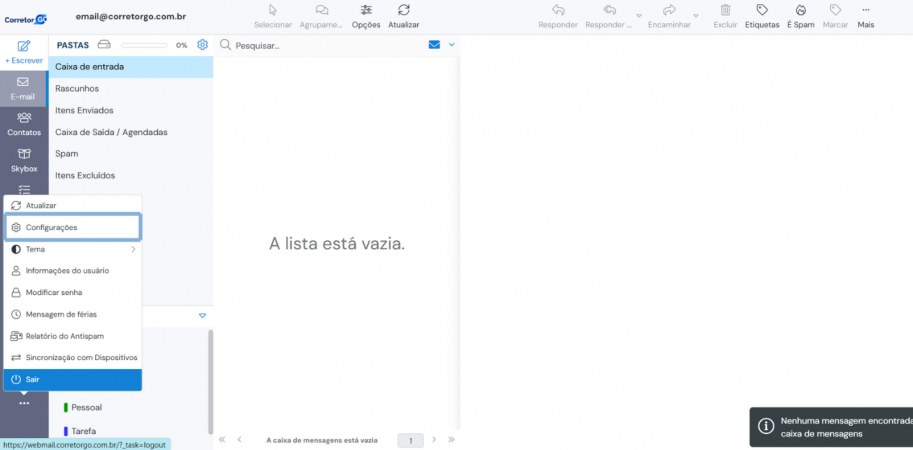Click the info icon in notification
The height and width of the screenshot is (450, 913).
click(766, 426)
